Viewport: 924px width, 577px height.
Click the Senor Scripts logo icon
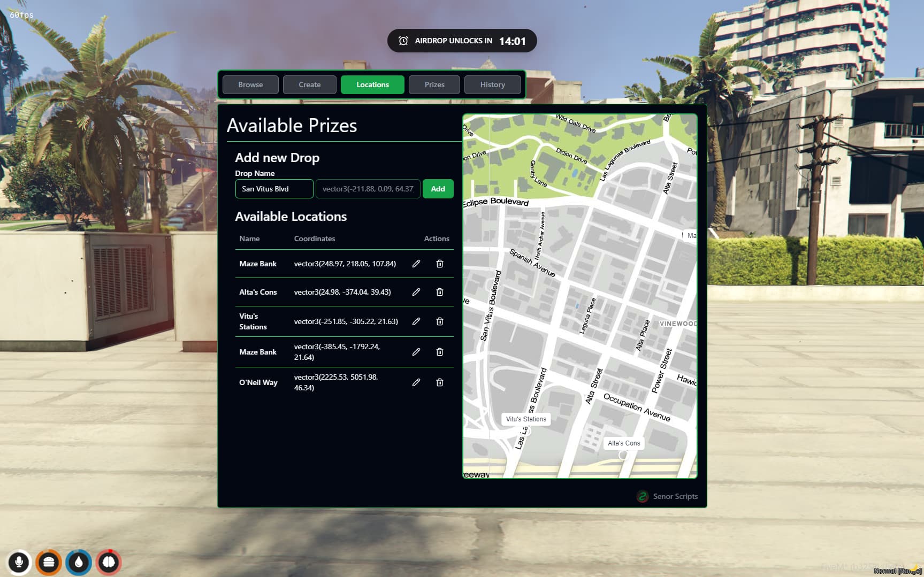[643, 496]
